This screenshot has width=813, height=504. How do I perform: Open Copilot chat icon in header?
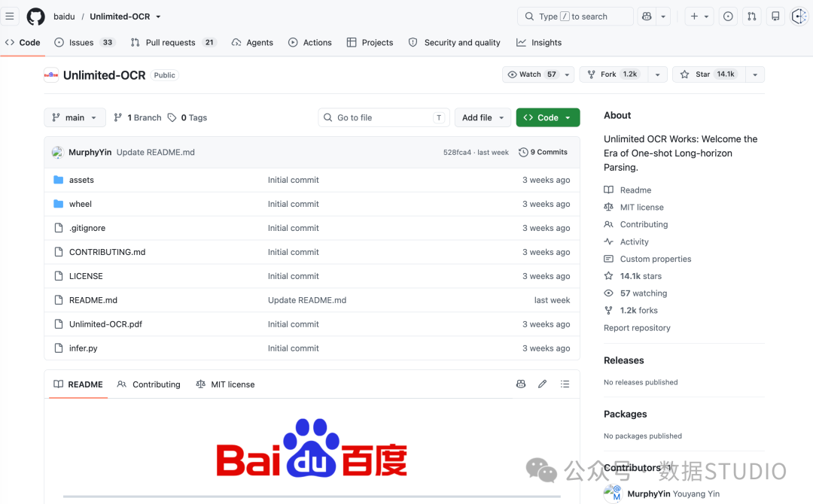[647, 17]
